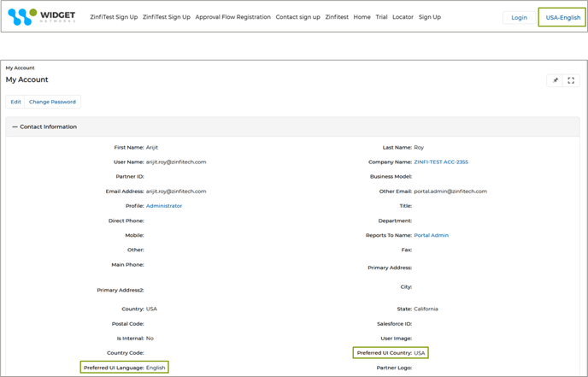Open the first ZinfiTest Sign Up menu item
This screenshot has width=588, height=377.
tap(114, 17)
